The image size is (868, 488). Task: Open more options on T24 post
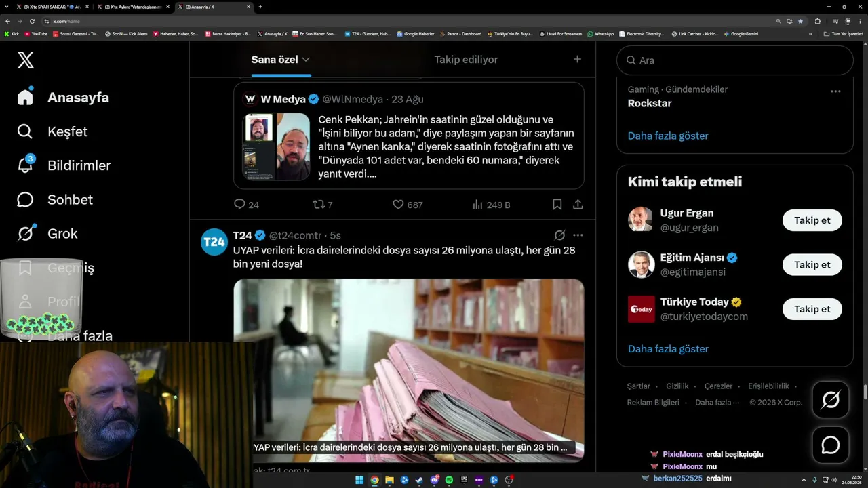point(578,235)
